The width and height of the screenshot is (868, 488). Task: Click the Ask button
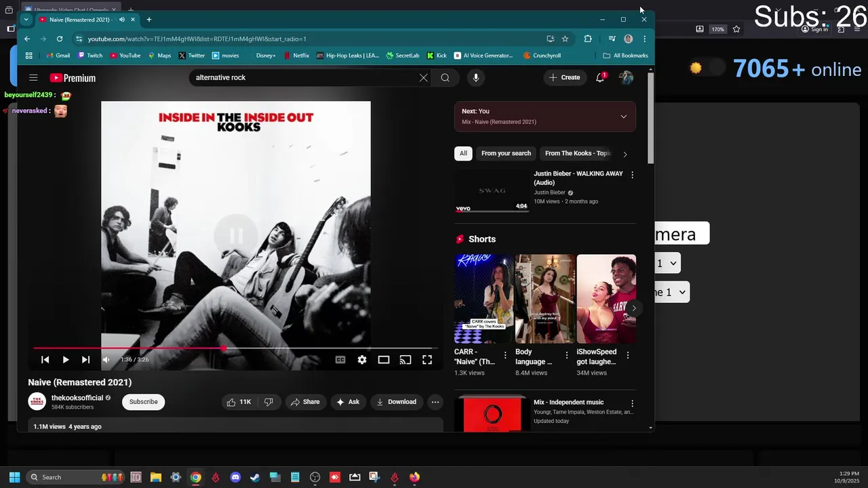click(348, 402)
